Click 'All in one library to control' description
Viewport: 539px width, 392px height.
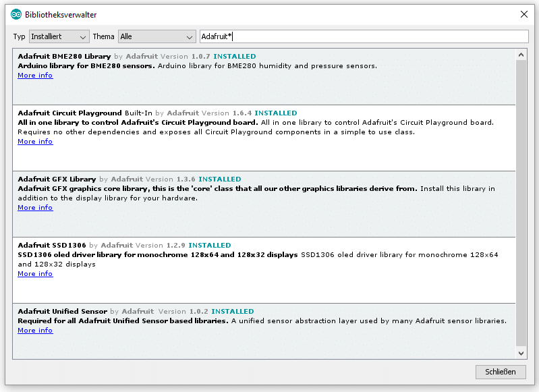click(138, 122)
